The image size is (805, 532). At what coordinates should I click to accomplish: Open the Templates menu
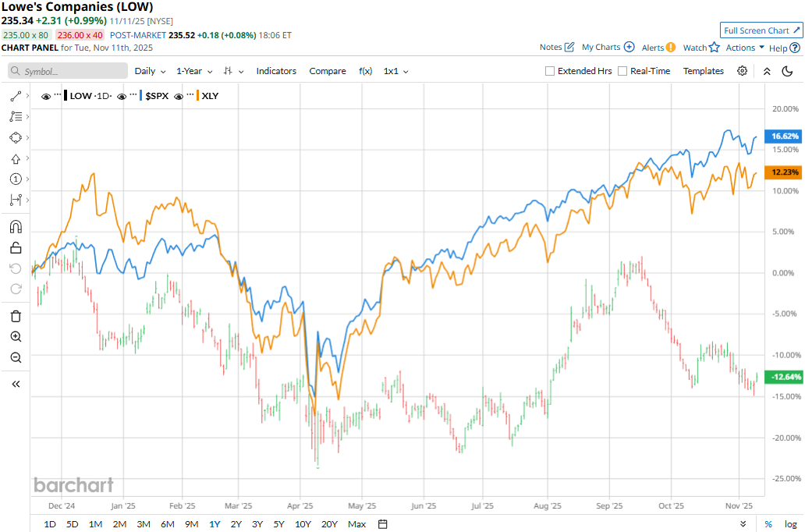coord(704,72)
